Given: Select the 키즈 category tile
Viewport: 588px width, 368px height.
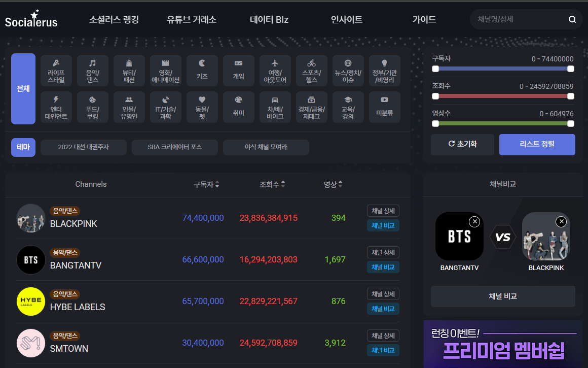Looking at the screenshot, I should 202,71.
